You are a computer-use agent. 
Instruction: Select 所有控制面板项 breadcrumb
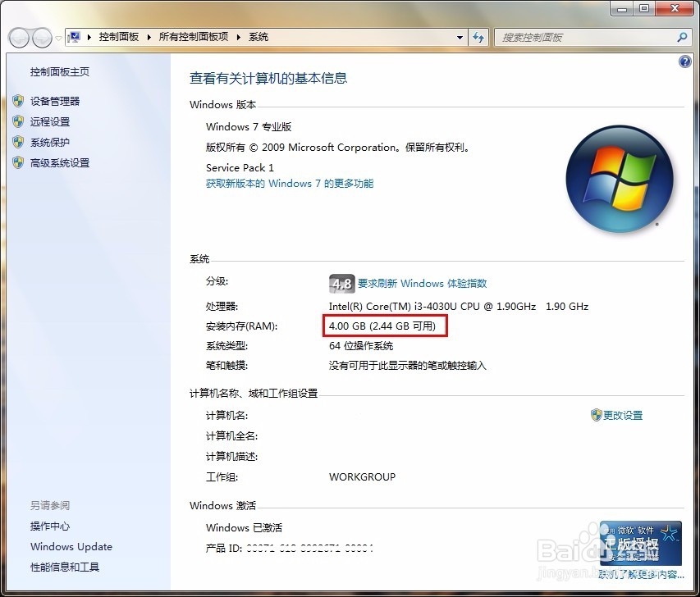tap(194, 37)
